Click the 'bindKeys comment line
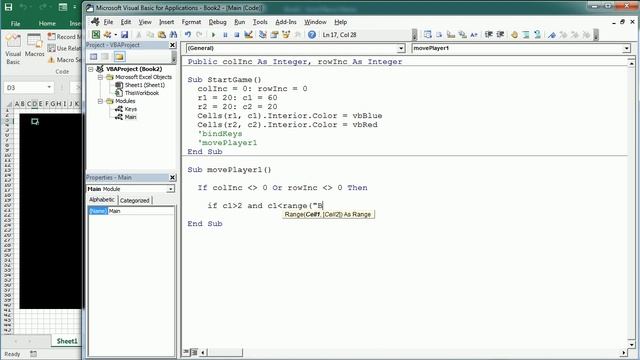 click(x=220, y=133)
